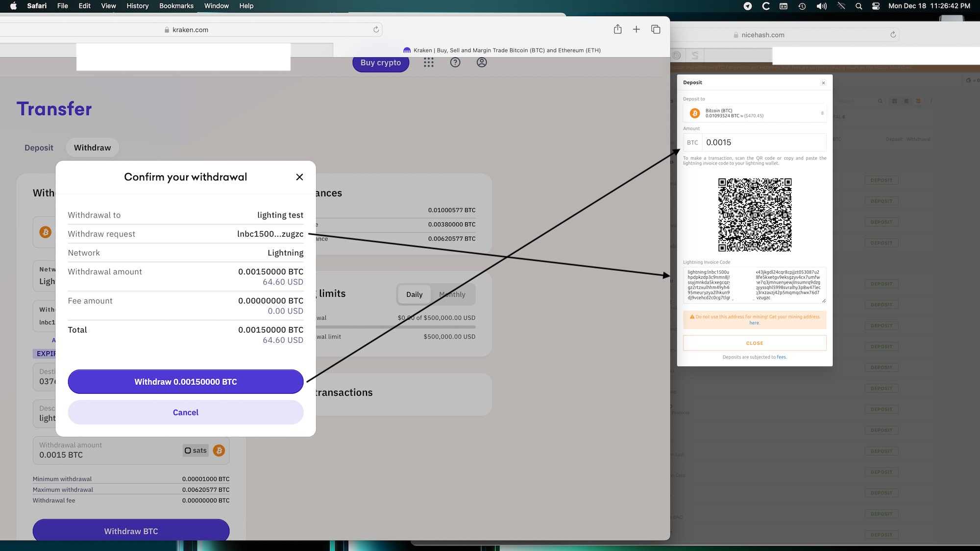Open the Help menu in the menu bar
The height and width of the screenshot is (551, 980).
pos(246,6)
